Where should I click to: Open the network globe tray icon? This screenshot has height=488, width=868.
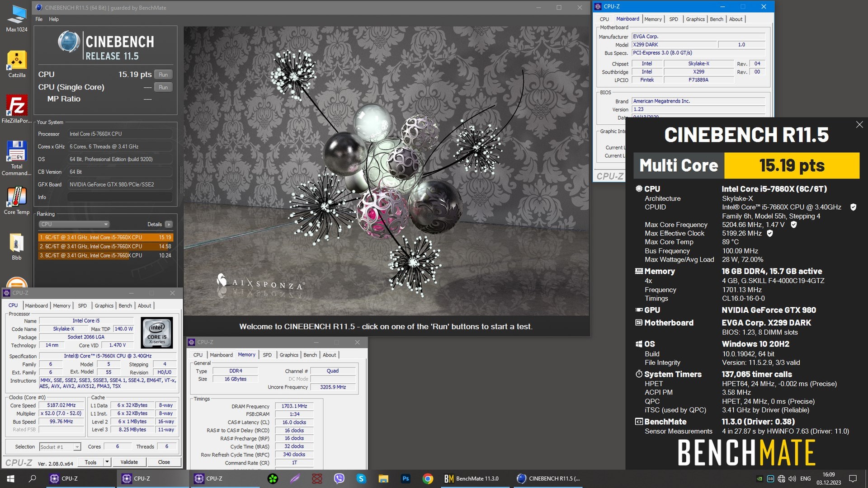(x=781, y=479)
